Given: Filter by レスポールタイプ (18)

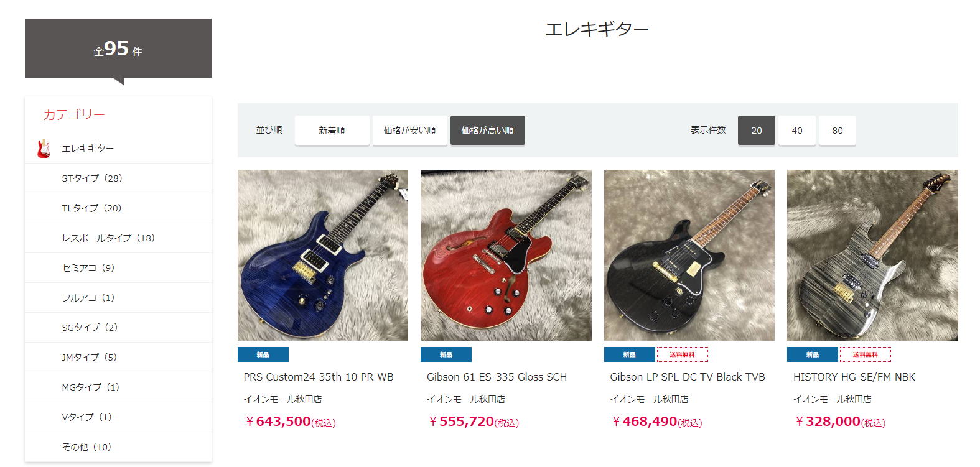Looking at the screenshot, I should click(x=118, y=238).
